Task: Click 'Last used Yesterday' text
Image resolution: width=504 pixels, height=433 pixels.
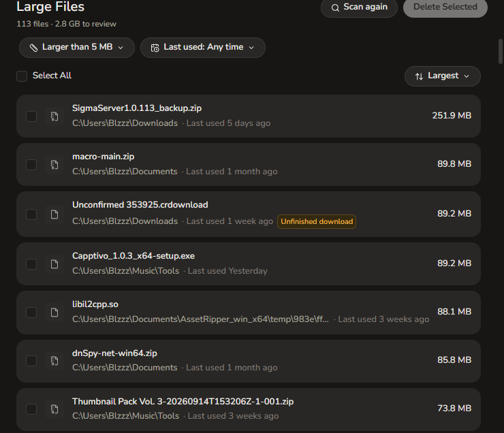Action: click(227, 271)
